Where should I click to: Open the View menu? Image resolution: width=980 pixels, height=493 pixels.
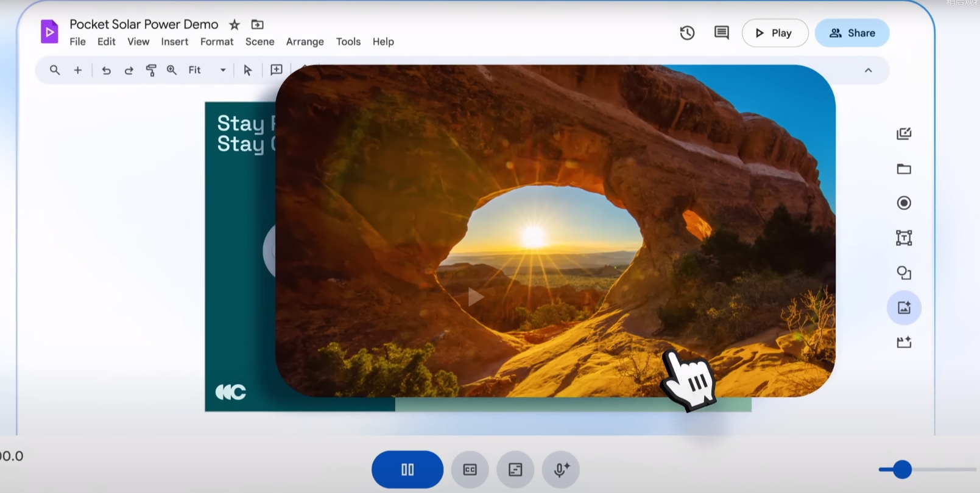tap(138, 41)
